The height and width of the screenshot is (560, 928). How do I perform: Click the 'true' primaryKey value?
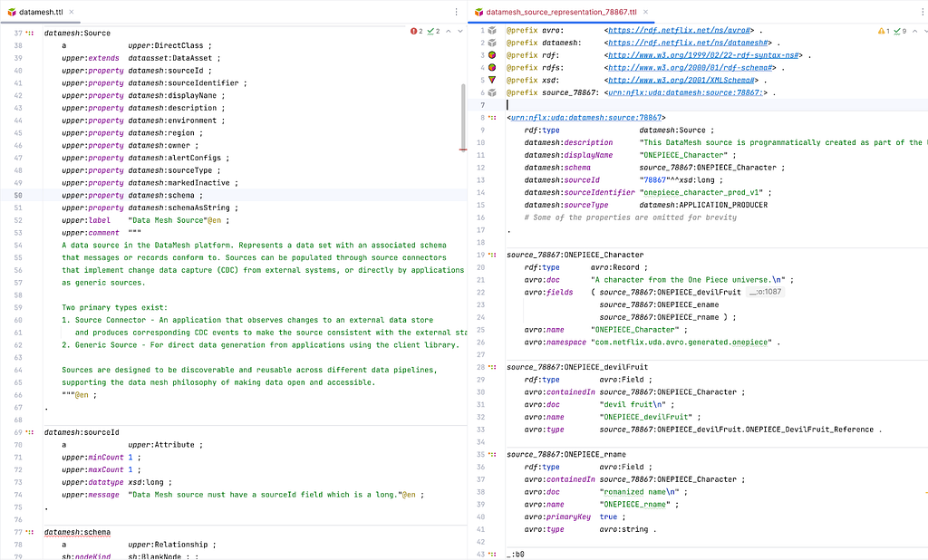coord(608,517)
